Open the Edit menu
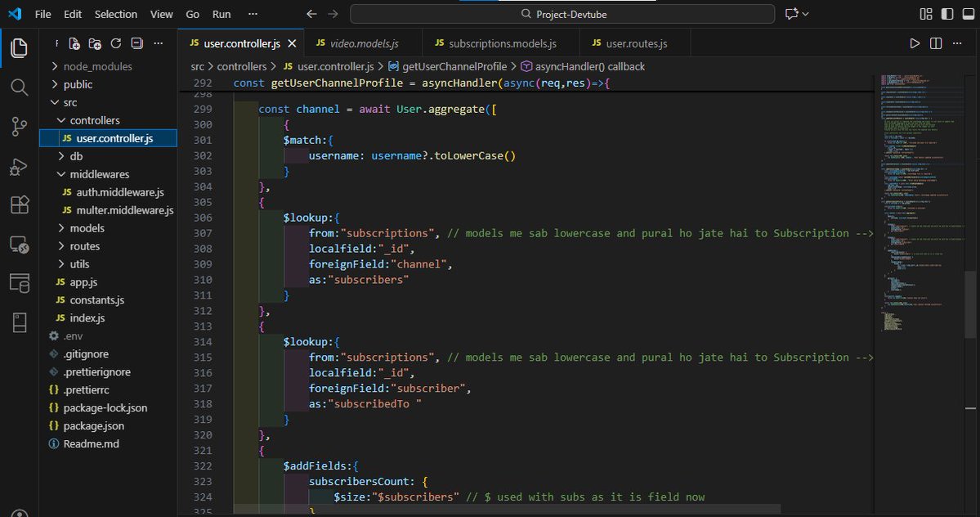The height and width of the screenshot is (517, 980). point(73,14)
